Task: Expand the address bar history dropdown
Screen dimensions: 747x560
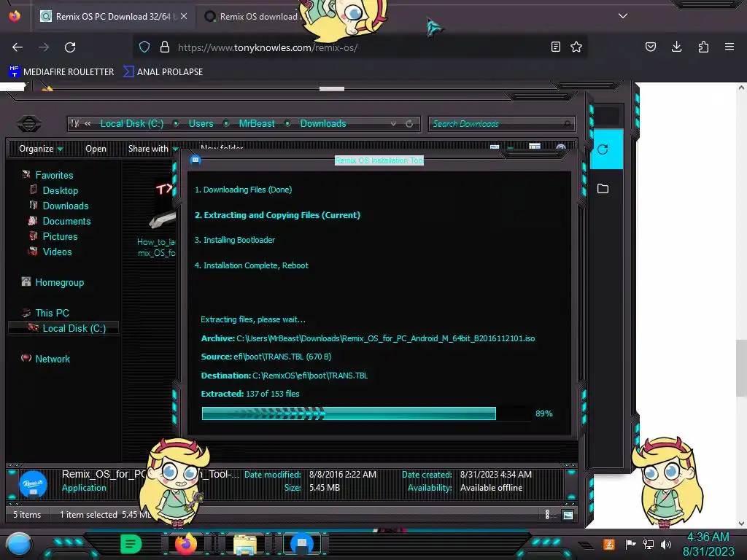Action: [x=393, y=124]
